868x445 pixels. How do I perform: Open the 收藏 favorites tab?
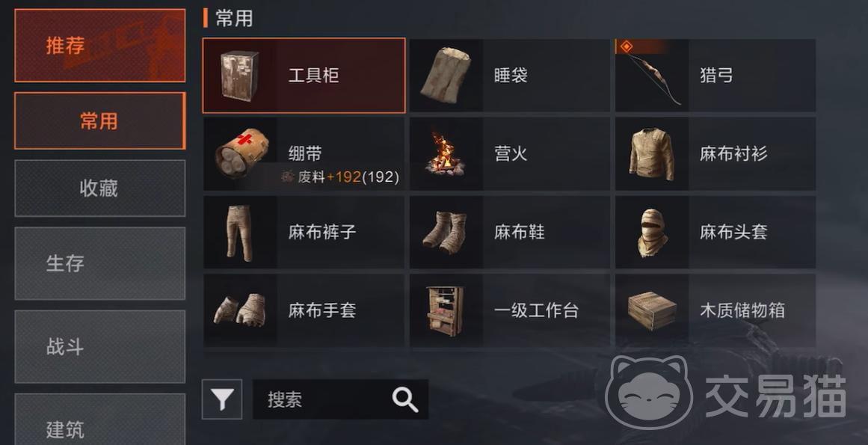[99, 188]
